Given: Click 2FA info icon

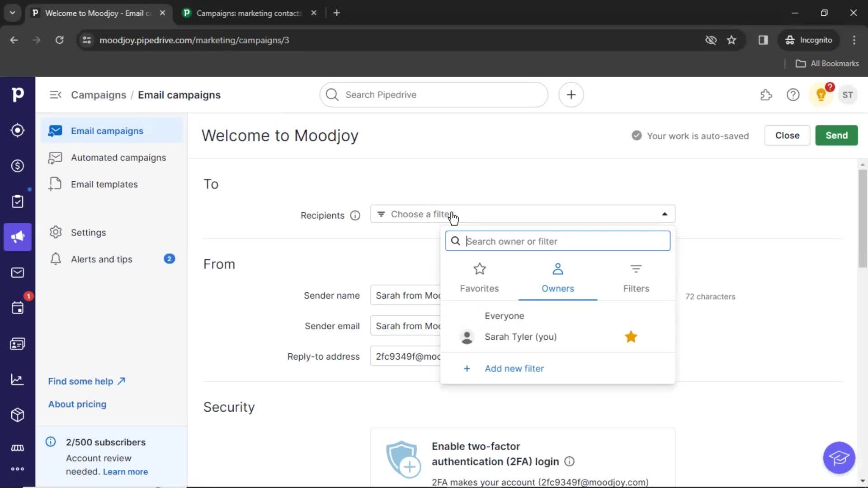Looking at the screenshot, I should 570,461.
